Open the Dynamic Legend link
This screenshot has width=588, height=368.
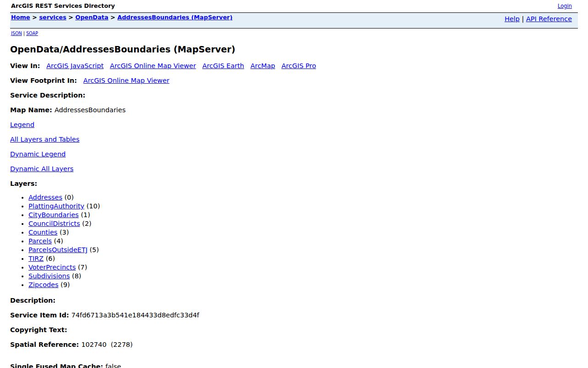[38, 154]
